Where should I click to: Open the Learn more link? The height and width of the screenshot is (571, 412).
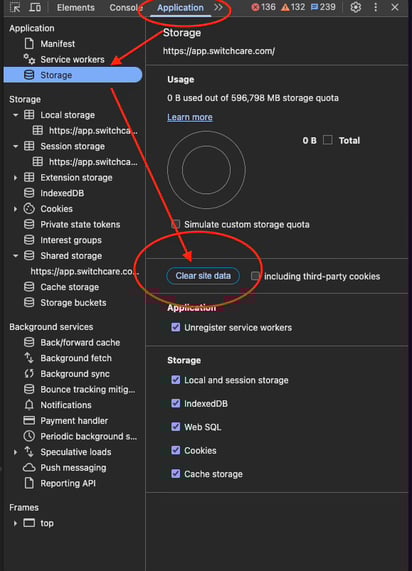190,117
